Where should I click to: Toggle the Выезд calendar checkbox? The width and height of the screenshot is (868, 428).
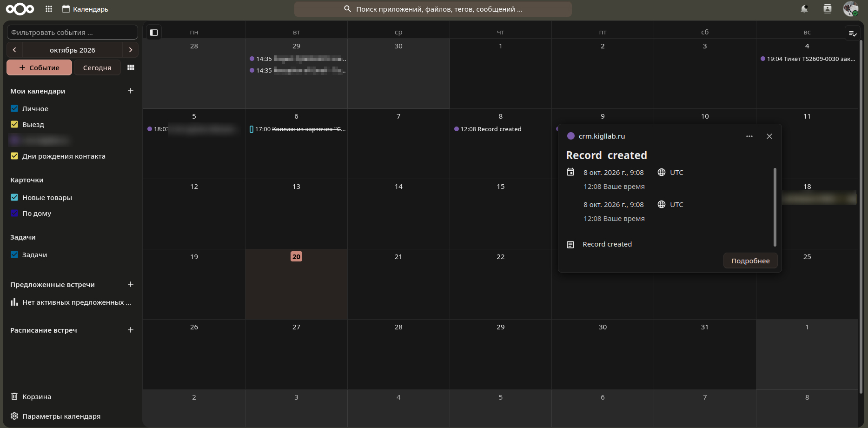point(14,124)
